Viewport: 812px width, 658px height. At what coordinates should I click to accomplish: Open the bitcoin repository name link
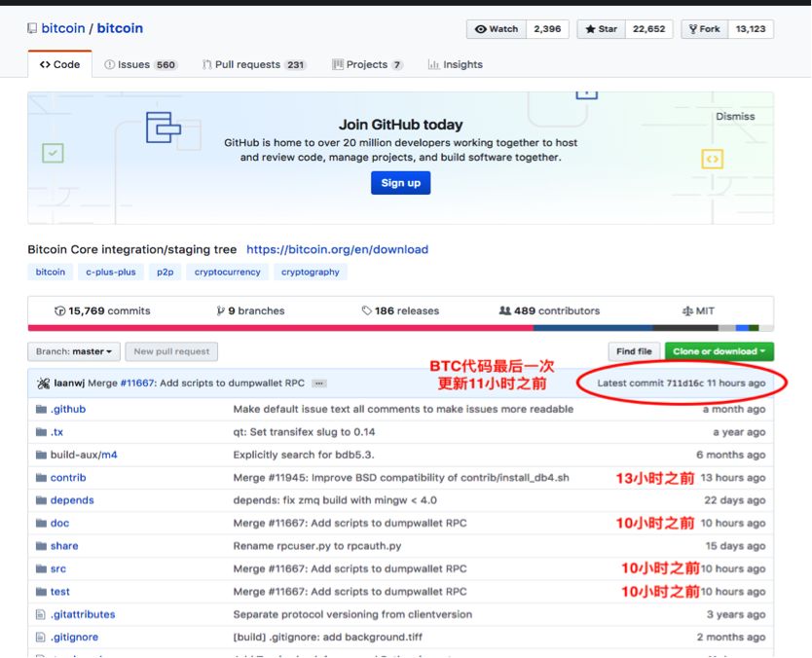[120, 28]
